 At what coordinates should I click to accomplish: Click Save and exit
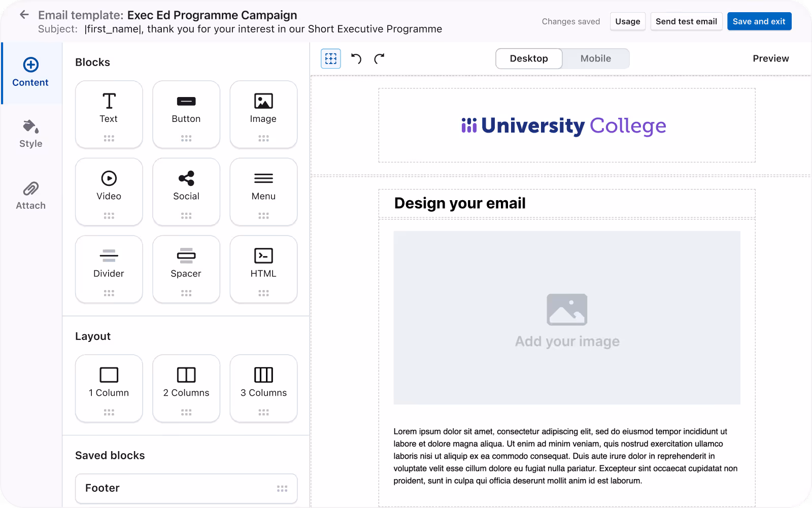pyautogui.click(x=759, y=21)
